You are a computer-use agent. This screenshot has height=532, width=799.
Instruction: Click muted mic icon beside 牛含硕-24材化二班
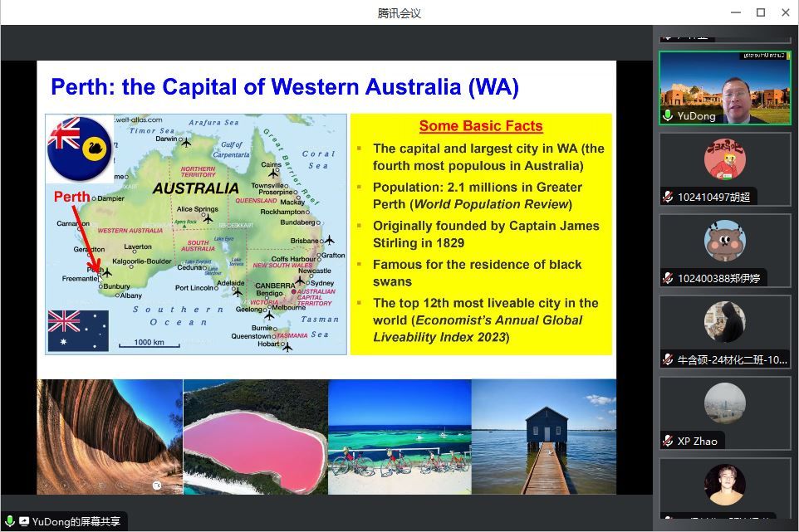point(668,359)
